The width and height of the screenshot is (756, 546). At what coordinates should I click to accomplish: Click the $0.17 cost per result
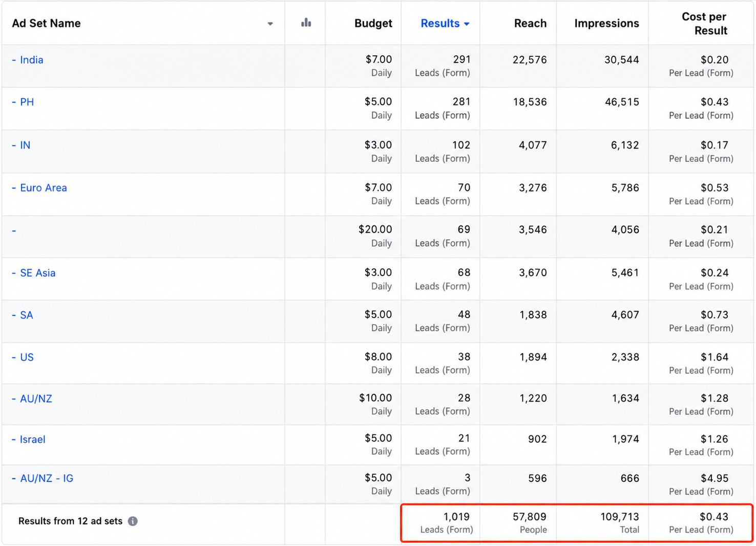[715, 145]
